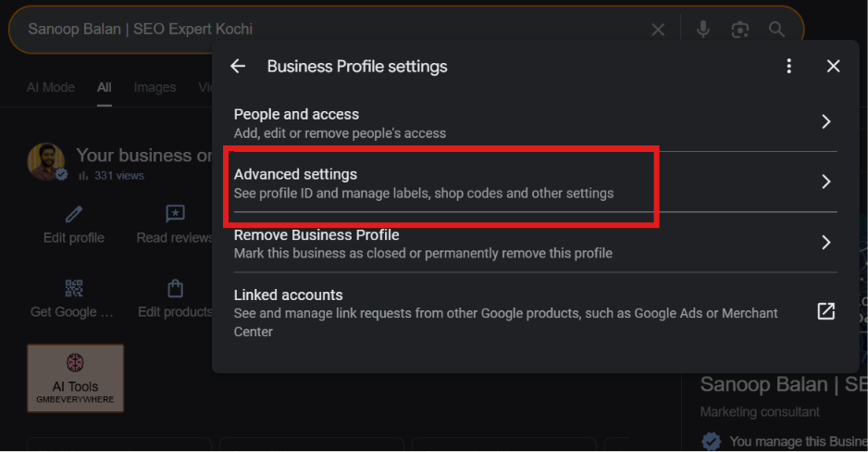Close the Business Profile settings dialog
The width and height of the screenshot is (868, 452).
[833, 67]
